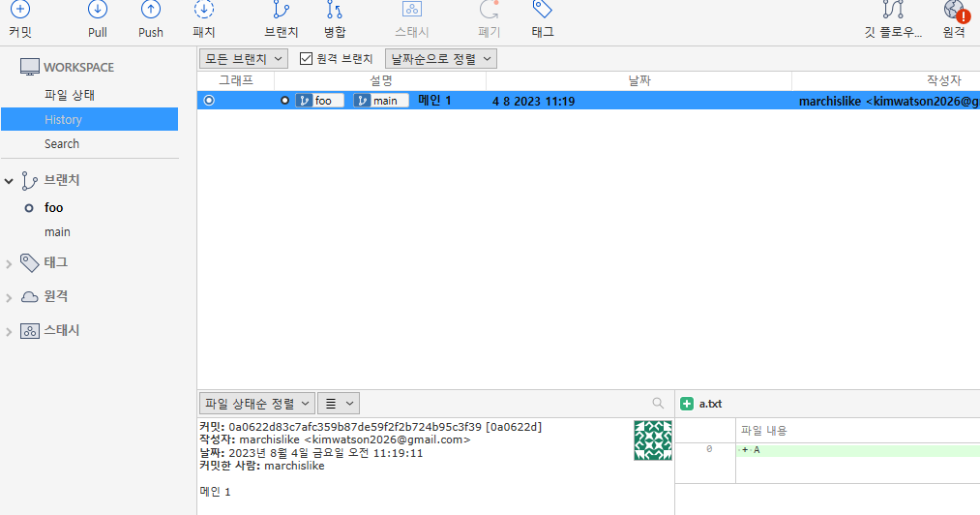
Task: Click the foo branch label on commit
Action: (319, 100)
